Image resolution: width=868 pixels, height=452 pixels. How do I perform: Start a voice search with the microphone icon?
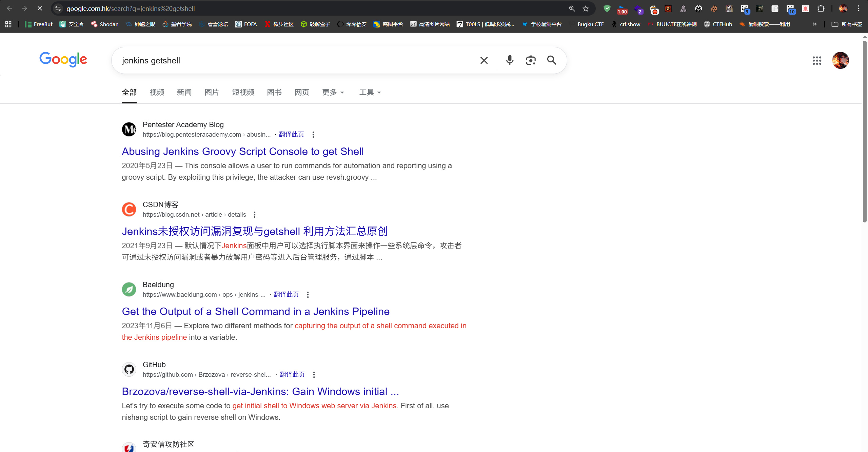coord(509,60)
